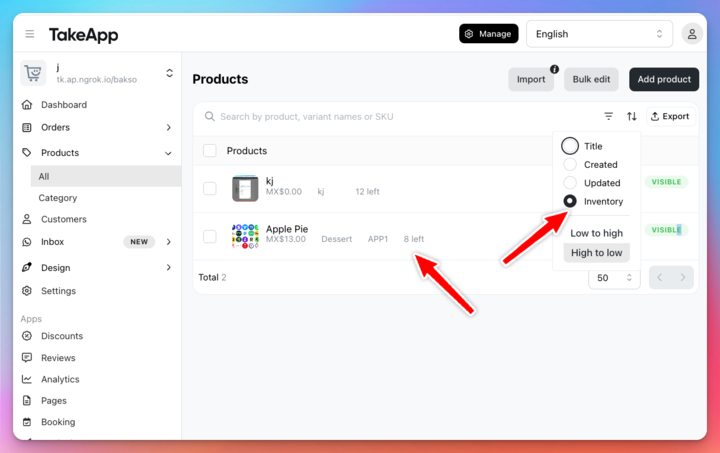
Task: Open the user profile avatar
Action: (692, 34)
